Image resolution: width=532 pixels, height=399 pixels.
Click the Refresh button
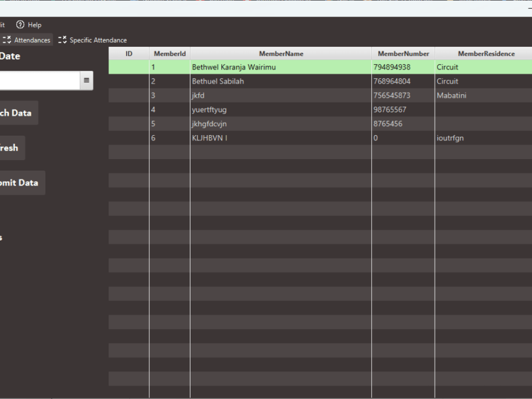tap(8, 147)
